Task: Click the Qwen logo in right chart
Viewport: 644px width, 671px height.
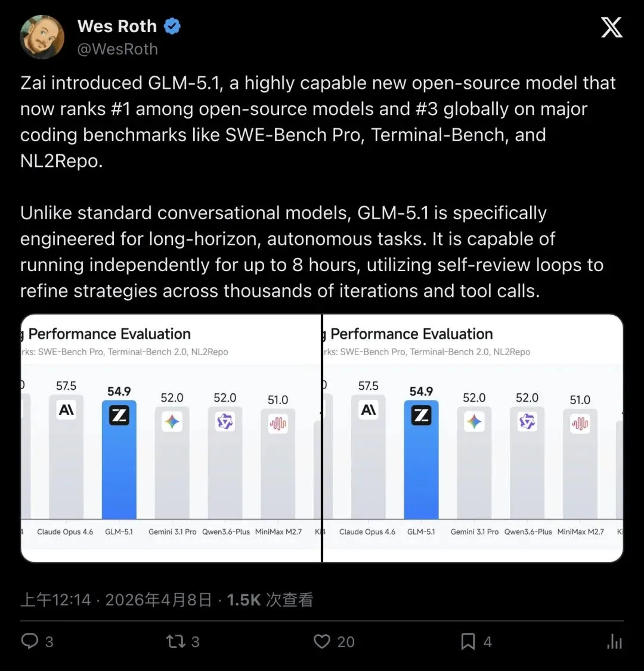Action: tap(527, 422)
